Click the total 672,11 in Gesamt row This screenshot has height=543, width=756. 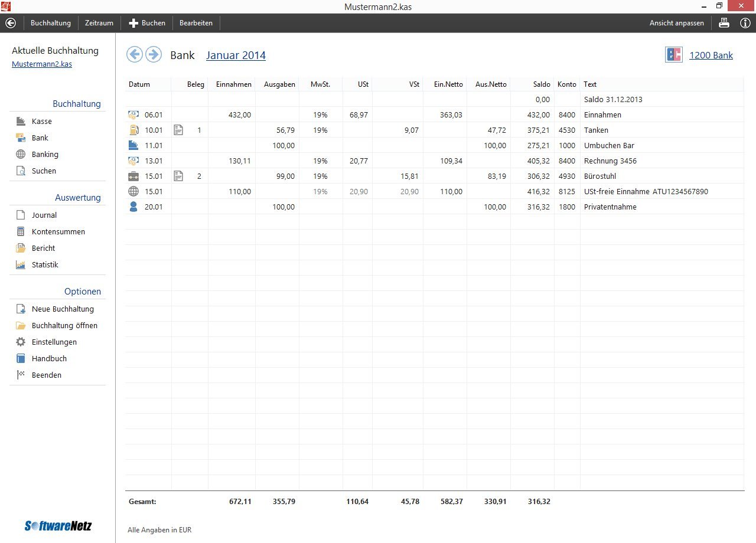click(240, 502)
